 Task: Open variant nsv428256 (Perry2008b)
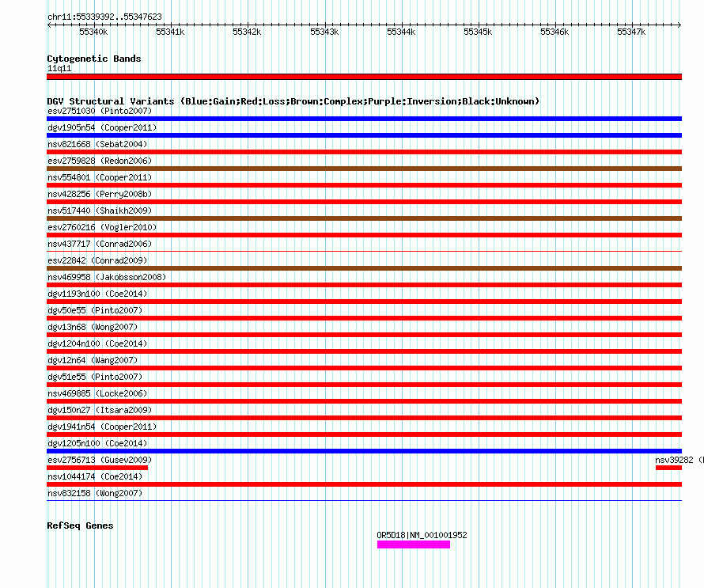100,194
